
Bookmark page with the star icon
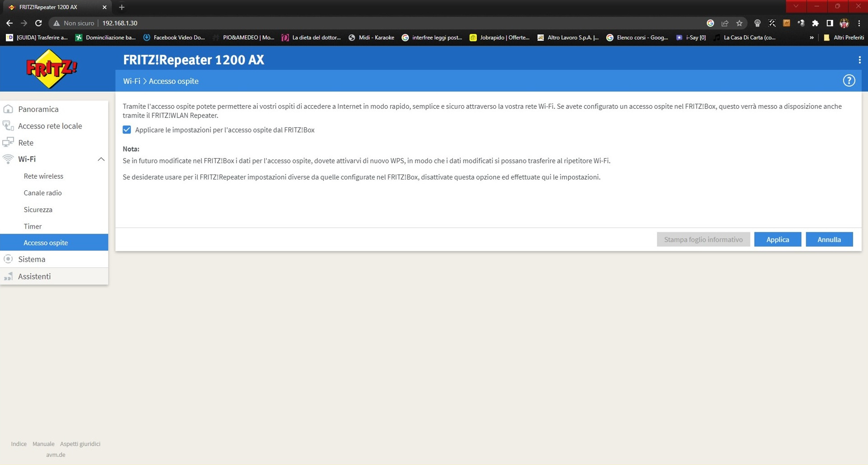pyautogui.click(x=739, y=23)
